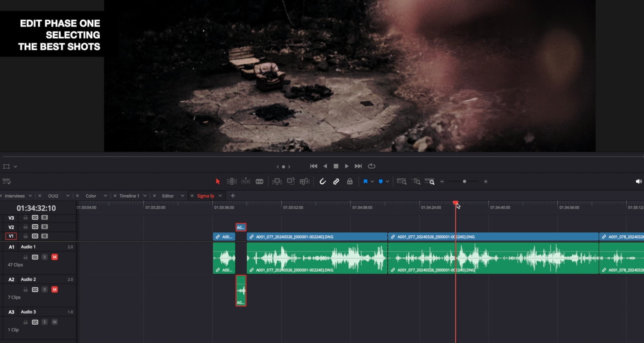Toggle Loop playback button
This screenshot has height=343, width=644.
pos(372,166)
